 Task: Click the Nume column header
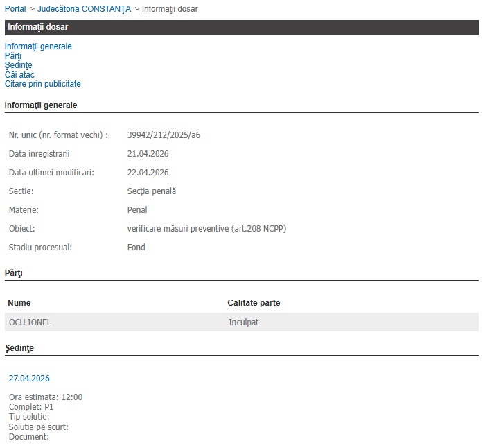tap(19, 303)
